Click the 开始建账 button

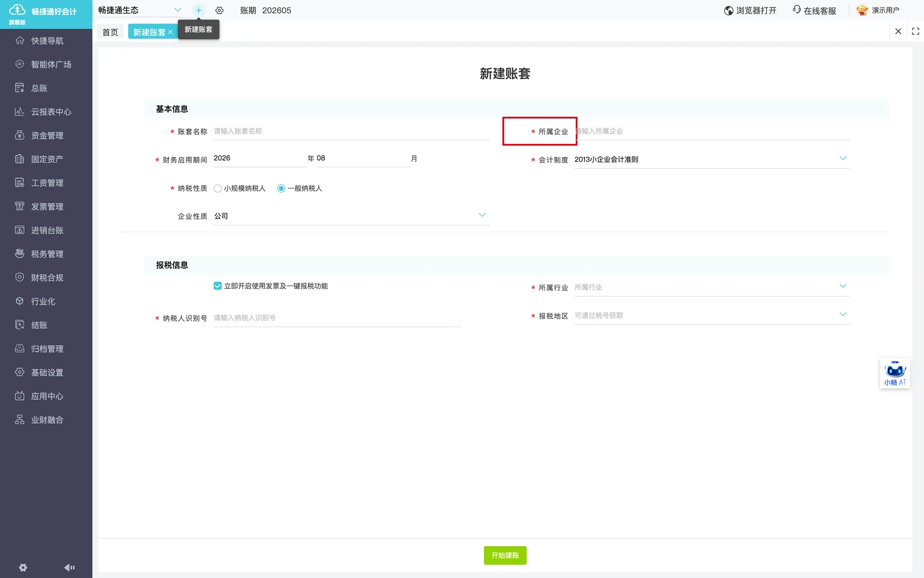[x=505, y=555]
